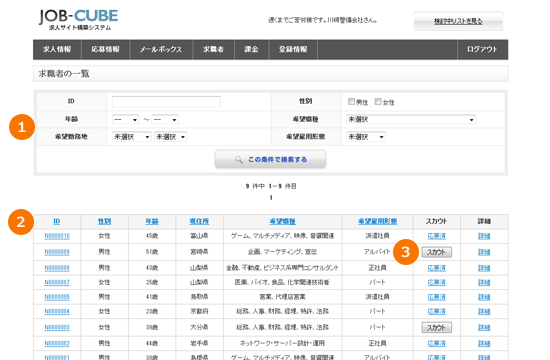The image size is (550, 360).
Task: Click 応募済 link in N0000002 row
Action: point(437,344)
